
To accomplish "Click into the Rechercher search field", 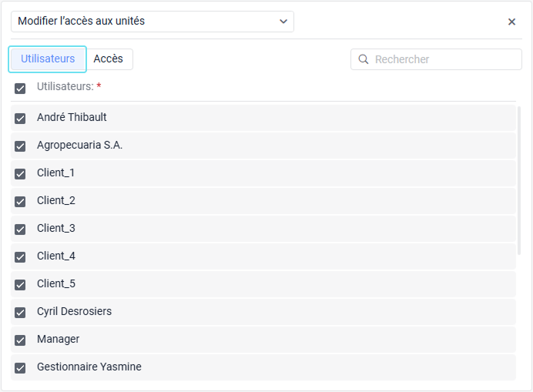I will coord(444,59).
